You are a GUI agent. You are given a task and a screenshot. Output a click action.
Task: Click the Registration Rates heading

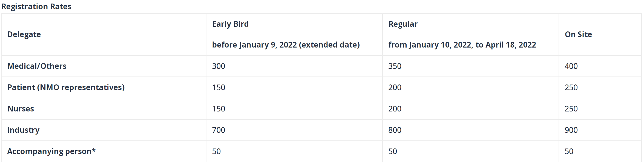point(36,6)
